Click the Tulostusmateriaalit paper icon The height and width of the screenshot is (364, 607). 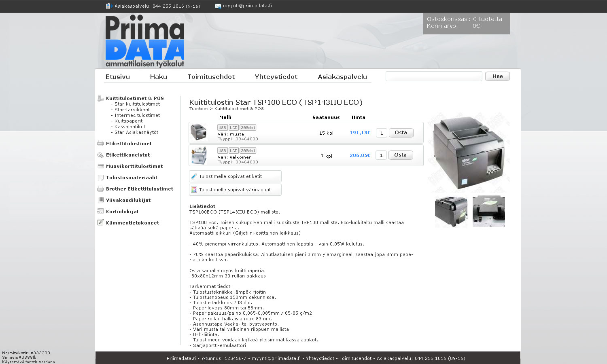point(100,178)
